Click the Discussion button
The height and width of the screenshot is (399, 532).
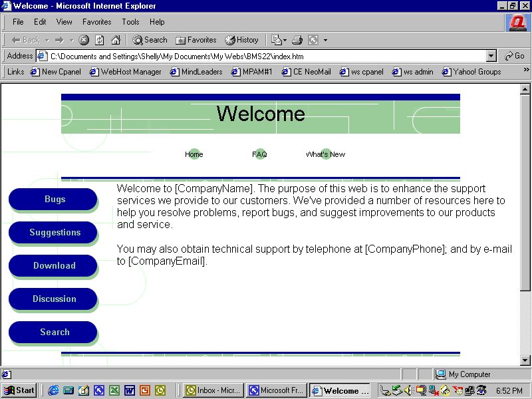53,299
